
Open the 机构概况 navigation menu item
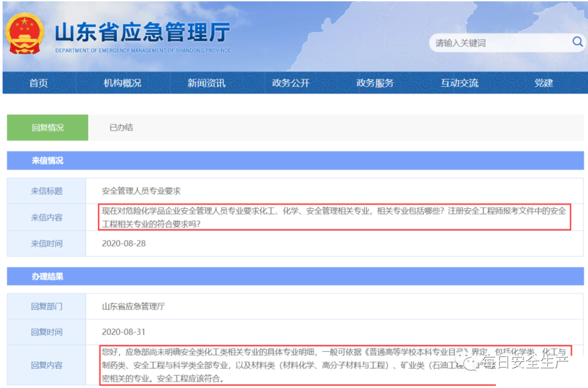click(122, 83)
